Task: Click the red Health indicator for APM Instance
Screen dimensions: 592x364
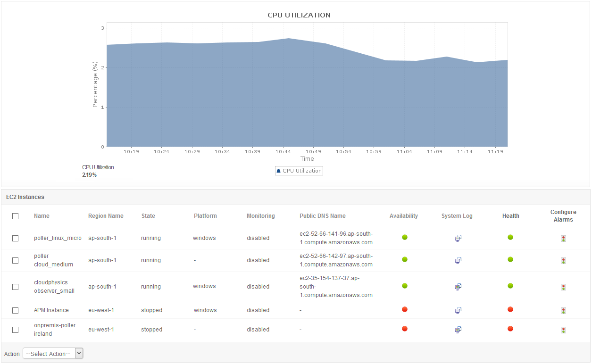Action: click(510, 309)
